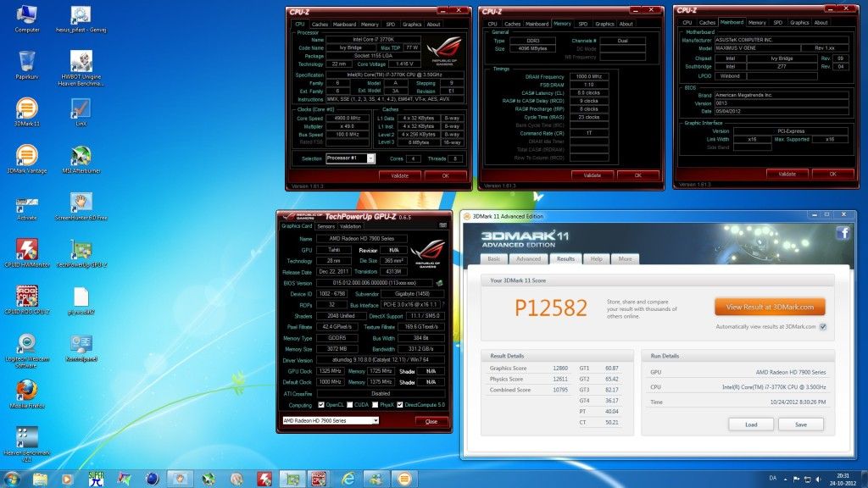
Task: Click the Facebook icon in 3DMark 11
Action: 843,233
